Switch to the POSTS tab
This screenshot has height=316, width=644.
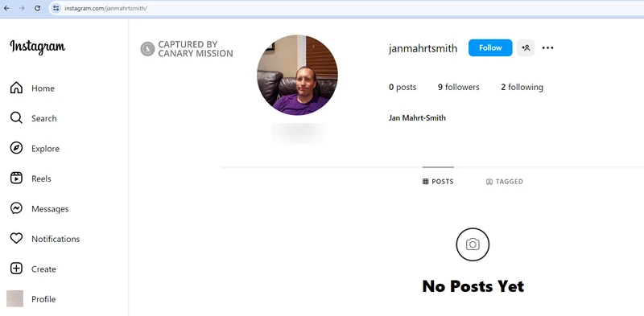pos(438,182)
